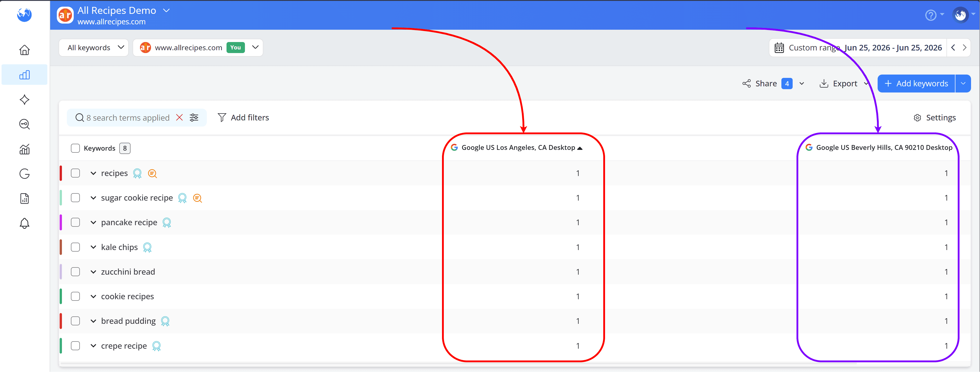The image size is (980, 372).
Task: Click the Custom range date selector
Action: 858,48
